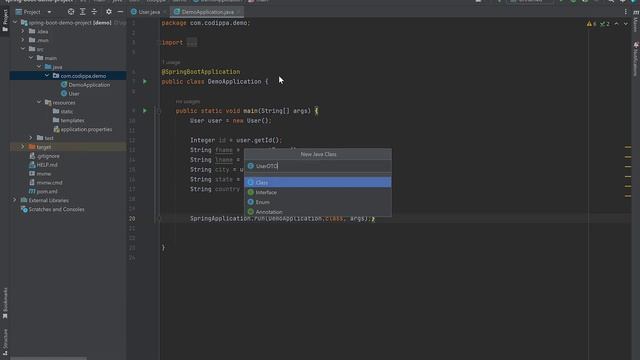
Task: Hide the Project panel with minus icon
Action: (120, 12)
